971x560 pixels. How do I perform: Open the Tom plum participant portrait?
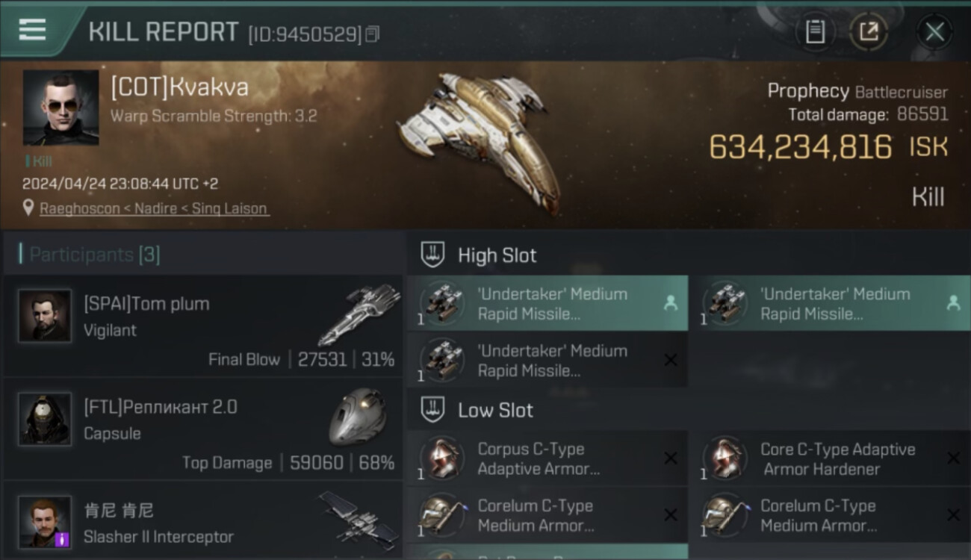45,316
